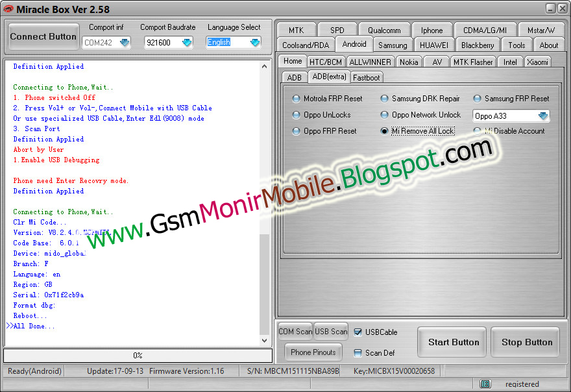This screenshot has height=392, width=571.
Task: Open the Tools tab
Action: point(516,45)
